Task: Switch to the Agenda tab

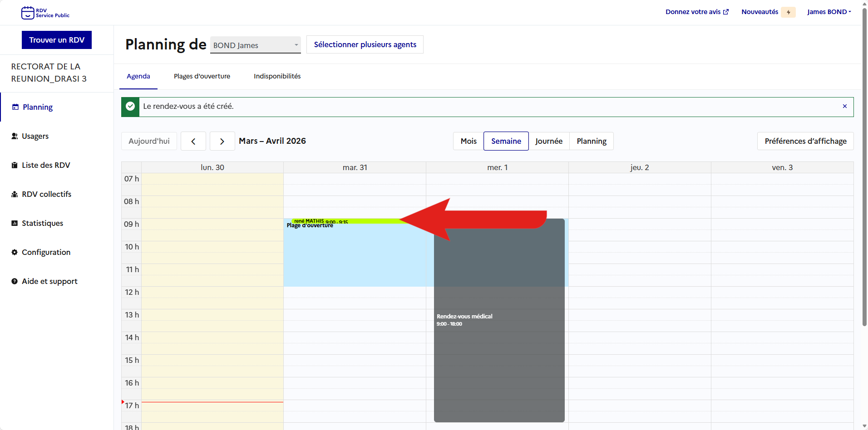Action: point(138,76)
